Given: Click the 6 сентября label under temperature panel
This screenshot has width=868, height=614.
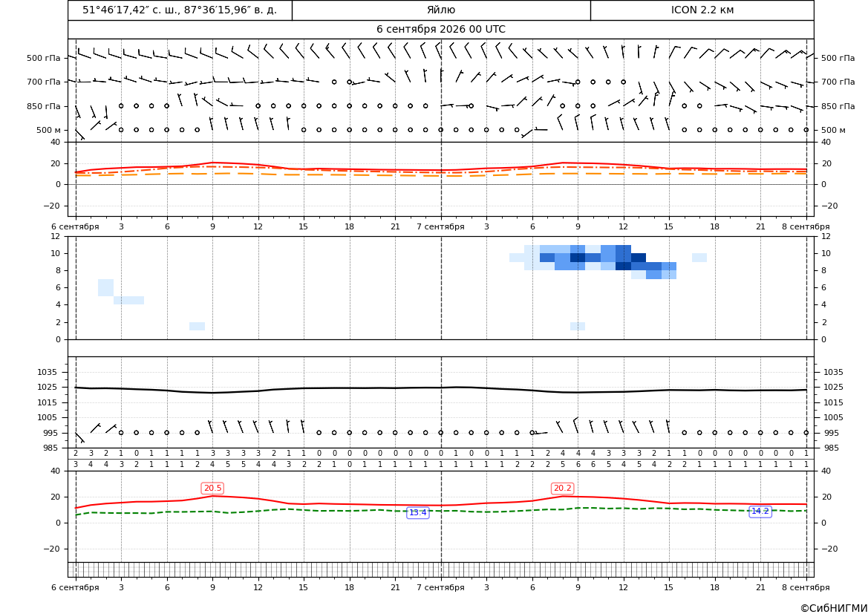Looking at the screenshot, I should pyautogui.click(x=75, y=226).
